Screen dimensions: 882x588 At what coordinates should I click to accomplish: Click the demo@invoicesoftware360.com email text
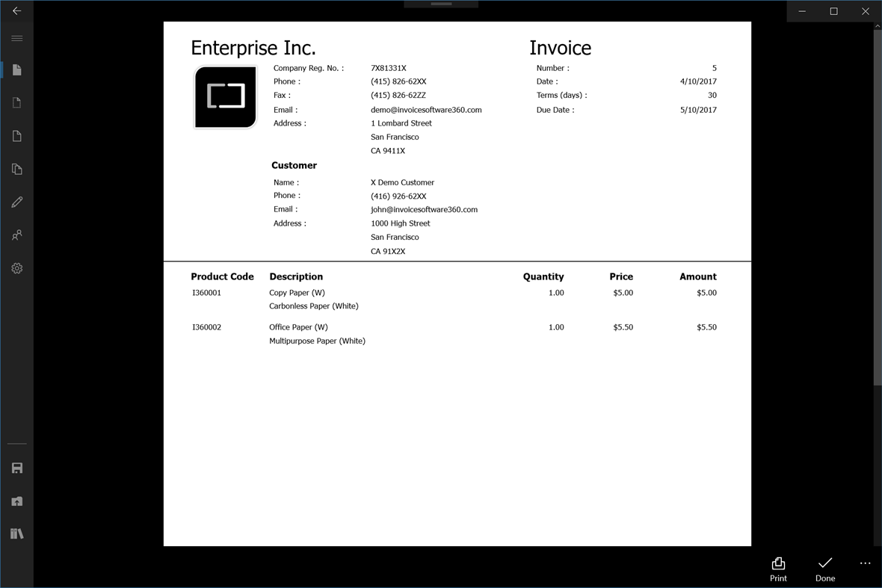[426, 109]
